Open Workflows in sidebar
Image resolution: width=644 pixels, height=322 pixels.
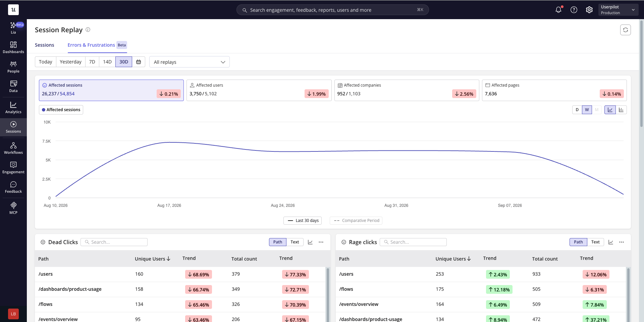point(13,148)
